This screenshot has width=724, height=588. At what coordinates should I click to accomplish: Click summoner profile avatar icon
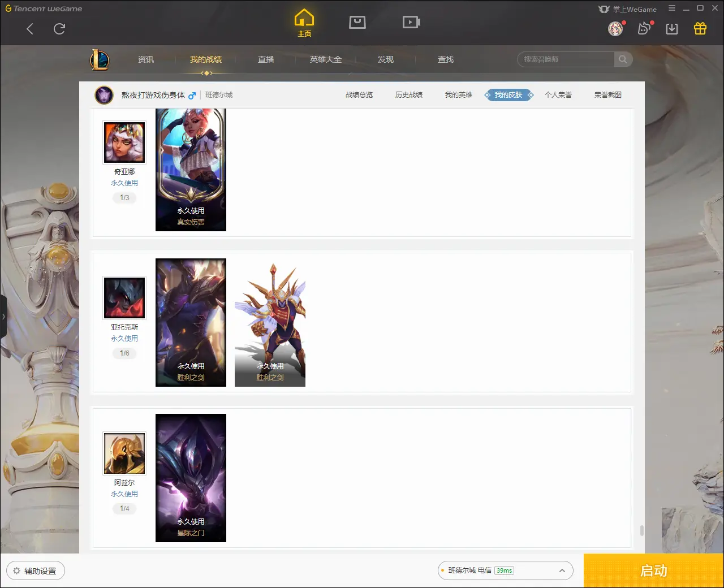pyautogui.click(x=104, y=95)
